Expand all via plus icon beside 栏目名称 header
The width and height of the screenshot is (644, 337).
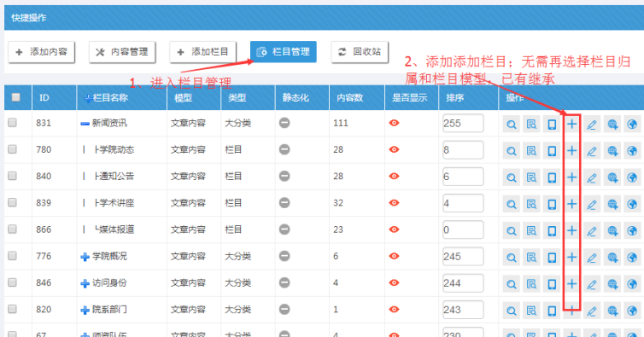point(87,98)
